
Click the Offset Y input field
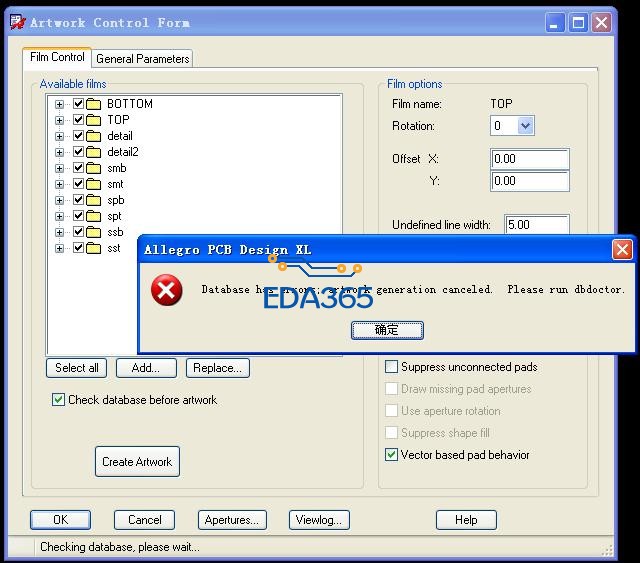[530, 181]
